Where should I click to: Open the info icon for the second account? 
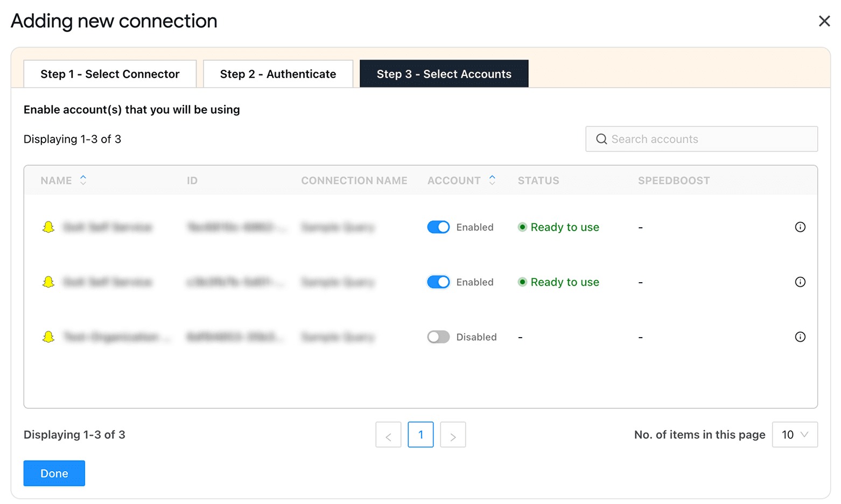pos(801,282)
